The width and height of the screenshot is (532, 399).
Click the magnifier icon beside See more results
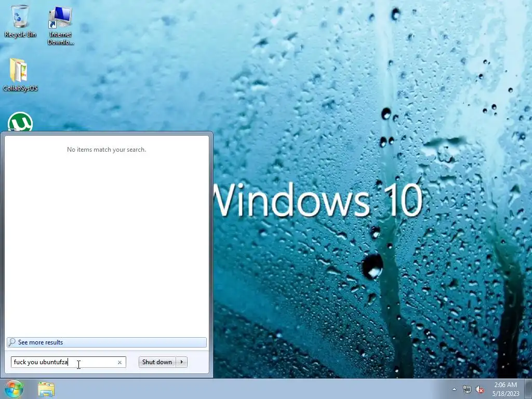(12, 342)
